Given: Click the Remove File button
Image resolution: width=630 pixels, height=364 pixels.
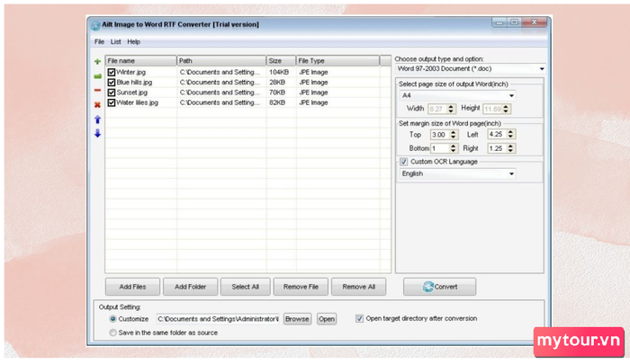Looking at the screenshot, I should pos(301,287).
